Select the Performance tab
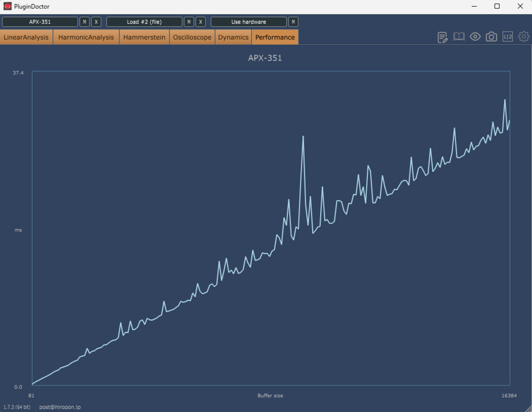 [275, 37]
